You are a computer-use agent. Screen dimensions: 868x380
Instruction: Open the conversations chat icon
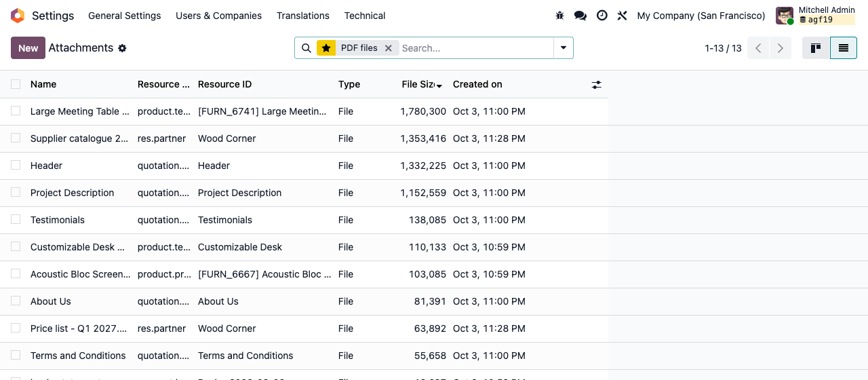pyautogui.click(x=580, y=16)
